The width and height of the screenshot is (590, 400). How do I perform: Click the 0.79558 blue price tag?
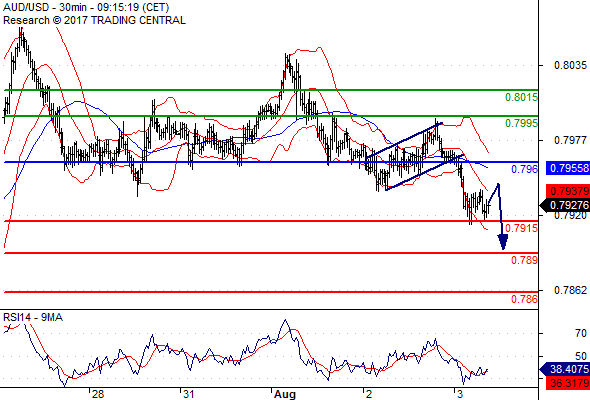[568, 168]
